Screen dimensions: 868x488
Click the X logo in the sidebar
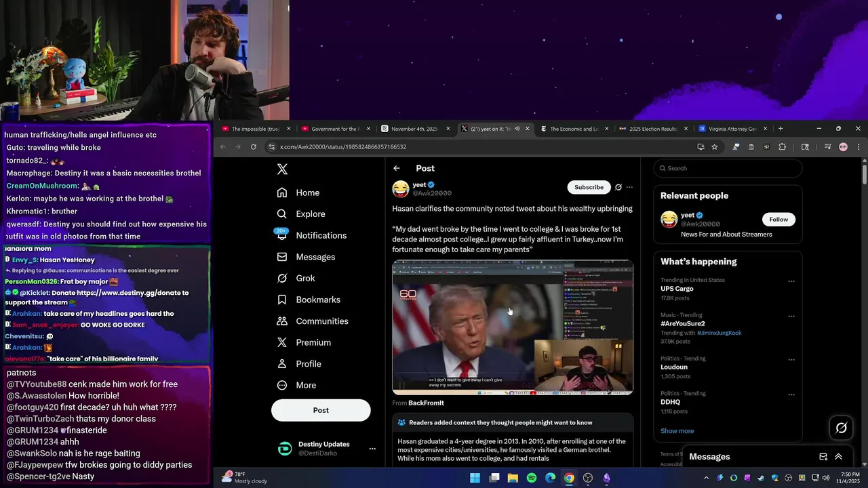pyautogui.click(x=282, y=169)
